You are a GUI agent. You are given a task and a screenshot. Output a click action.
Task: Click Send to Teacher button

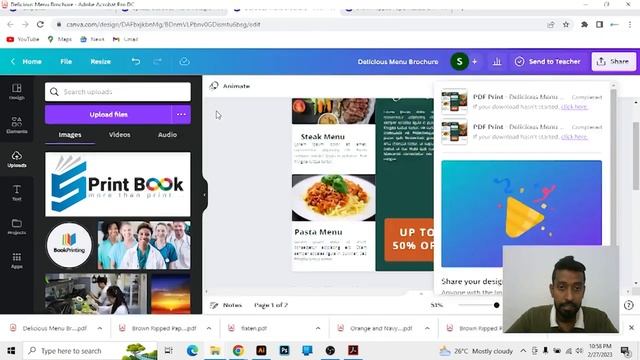[547, 62]
